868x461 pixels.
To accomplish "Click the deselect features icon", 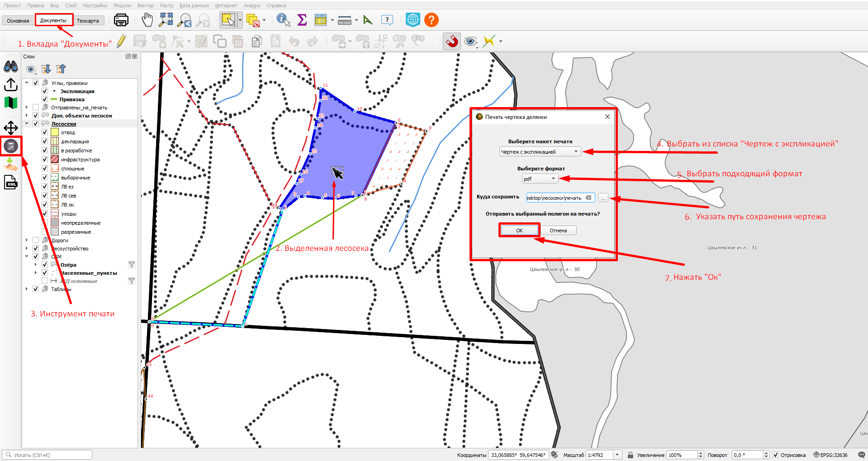I will point(253,20).
